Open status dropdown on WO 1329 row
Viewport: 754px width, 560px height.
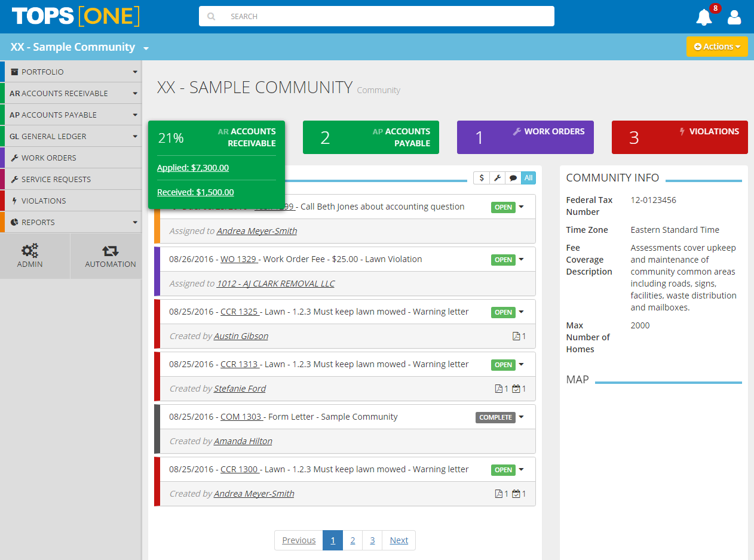(x=521, y=260)
